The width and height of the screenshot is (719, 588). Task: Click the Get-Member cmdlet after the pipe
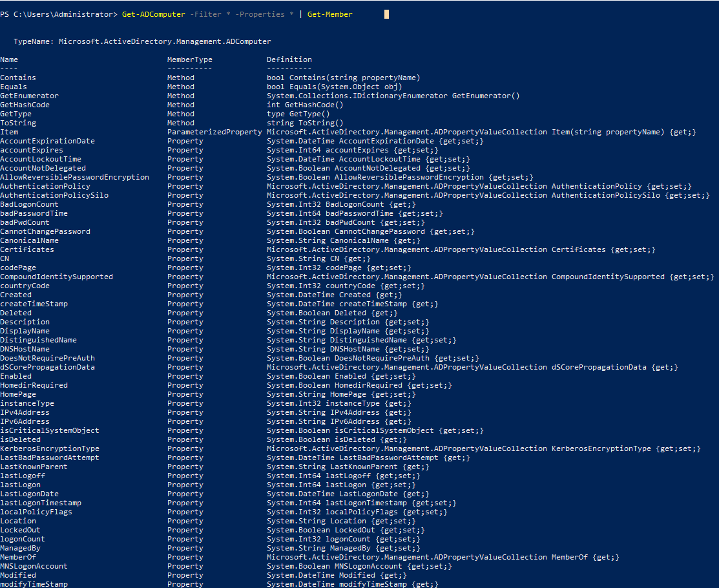pos(330,14)
